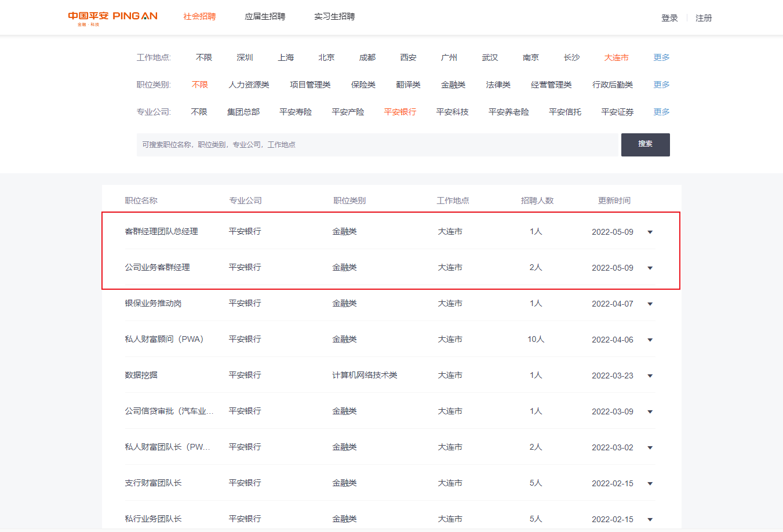Screen dimensions: 783x532
Task: Focus the job search input field
Action: 378,145
